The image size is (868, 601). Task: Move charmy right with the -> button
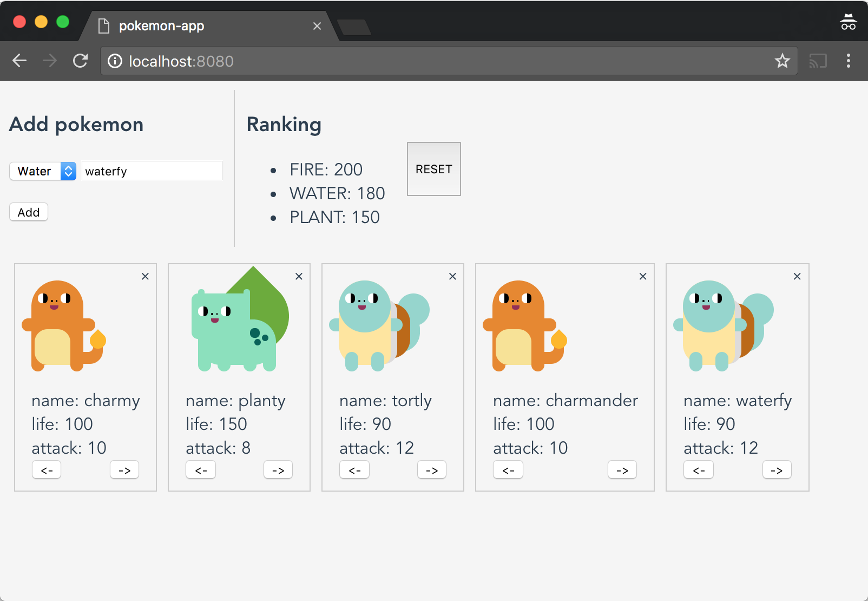124,470
